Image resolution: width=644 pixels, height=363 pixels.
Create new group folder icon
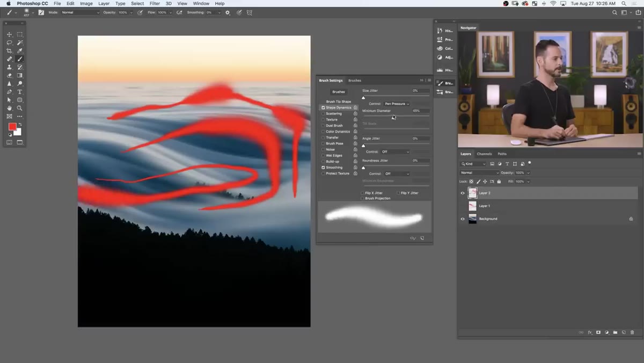coord(615,332)
